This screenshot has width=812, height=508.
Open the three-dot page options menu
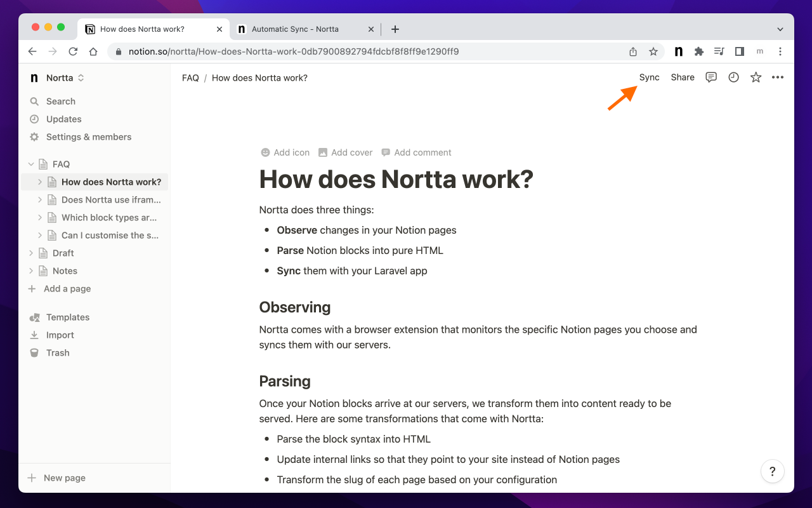coord(778,77)
